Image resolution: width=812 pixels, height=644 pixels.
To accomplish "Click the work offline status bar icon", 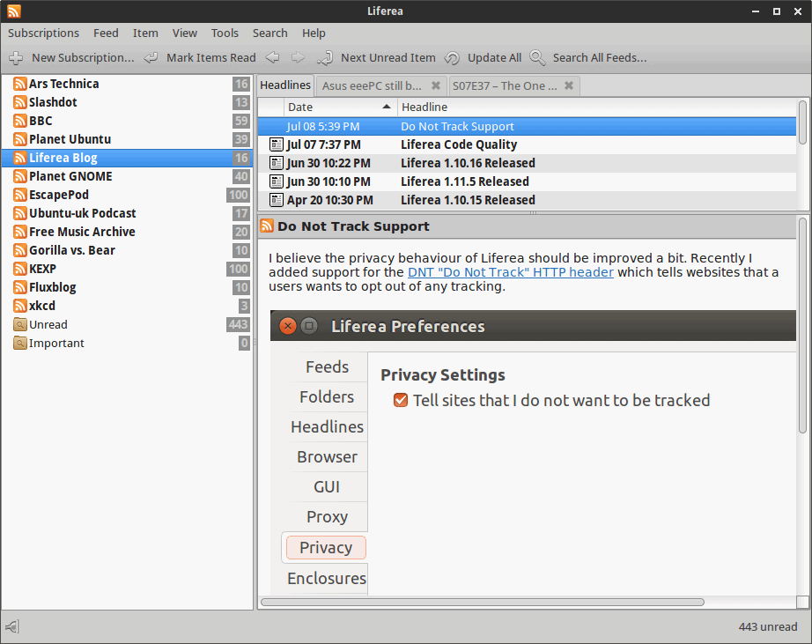I will 12,627.
